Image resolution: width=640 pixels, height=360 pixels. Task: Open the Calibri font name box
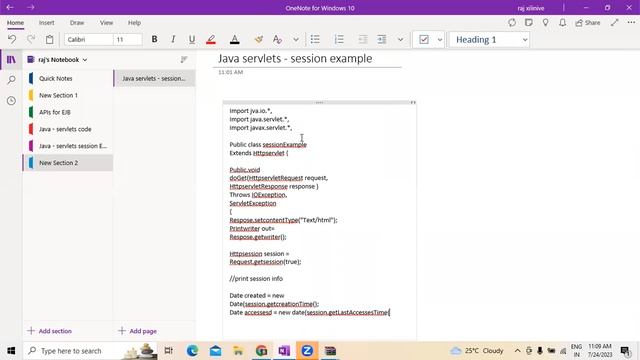(x=89, y=40)
